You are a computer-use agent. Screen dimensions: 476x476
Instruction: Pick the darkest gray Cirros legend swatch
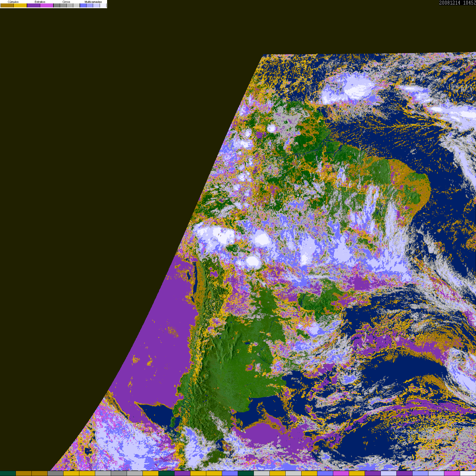57,5
